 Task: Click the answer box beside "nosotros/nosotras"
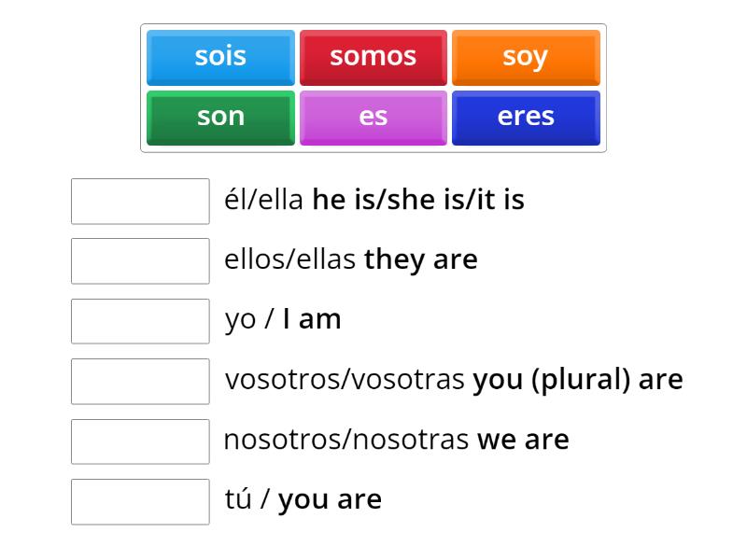click(140, 441)
